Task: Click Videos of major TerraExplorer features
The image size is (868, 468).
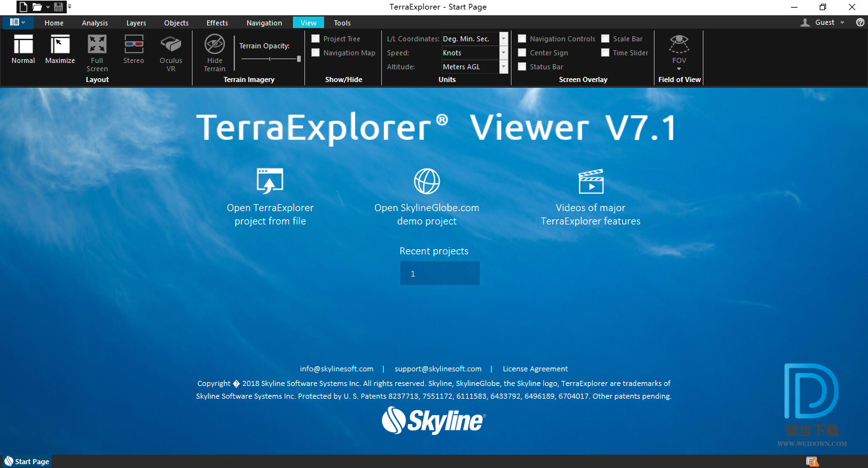Action: coord(591,214)
